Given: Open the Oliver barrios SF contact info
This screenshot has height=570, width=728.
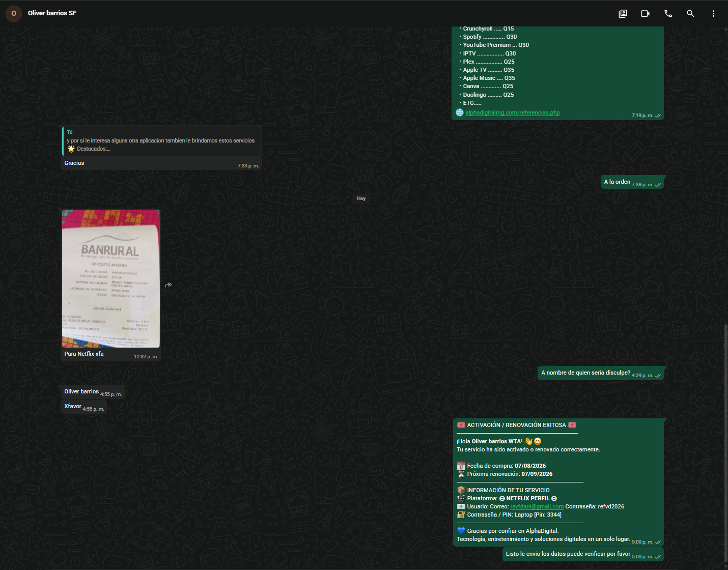Looking at the screenshot, I should pyautogui.click(x=52, y=13).
